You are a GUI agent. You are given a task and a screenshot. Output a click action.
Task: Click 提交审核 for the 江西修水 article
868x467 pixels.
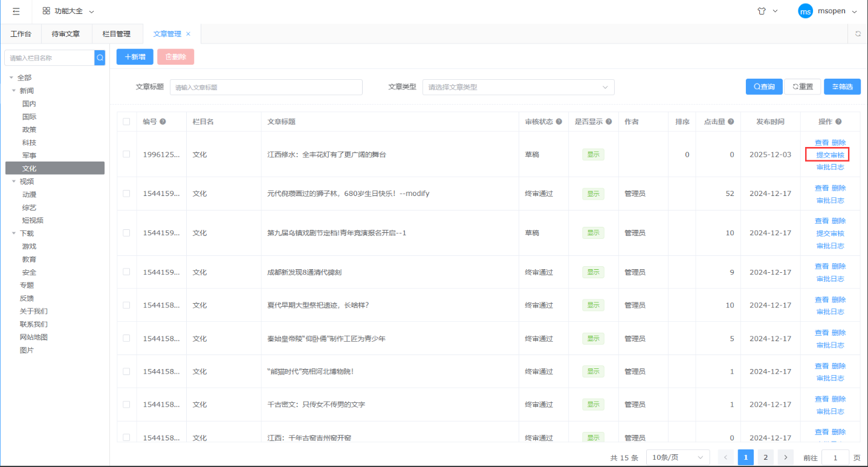tap(830, 155)
